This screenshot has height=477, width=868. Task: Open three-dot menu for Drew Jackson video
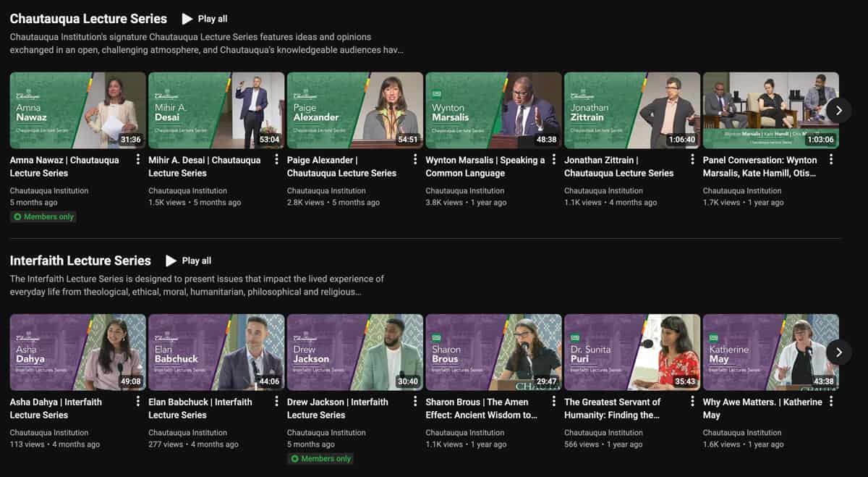coord(415,402)
